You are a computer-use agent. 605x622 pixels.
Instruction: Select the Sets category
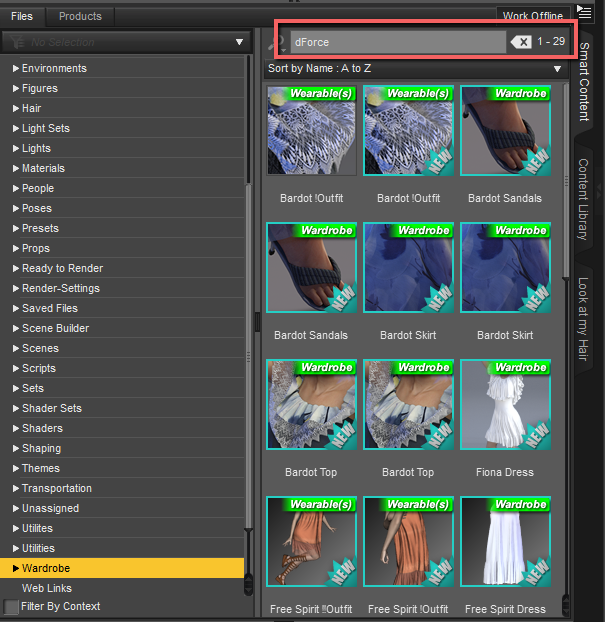click(x=33, y=388)
